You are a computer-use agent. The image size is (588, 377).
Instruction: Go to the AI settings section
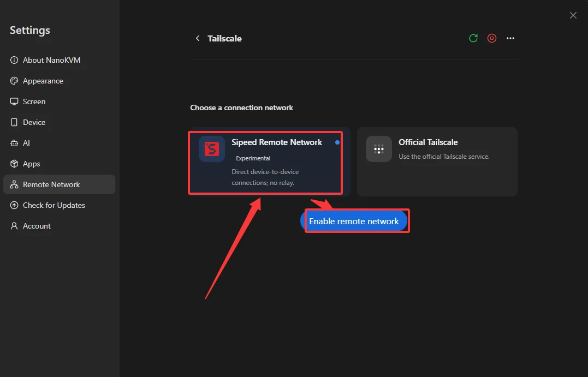tap(60, 143)
